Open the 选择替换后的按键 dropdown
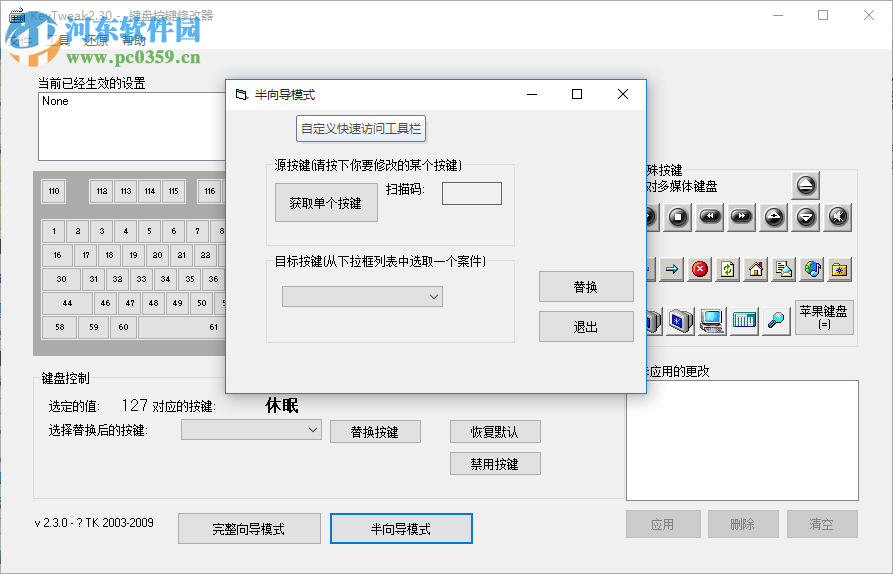893x574 pixels. (x=251, y=430)
